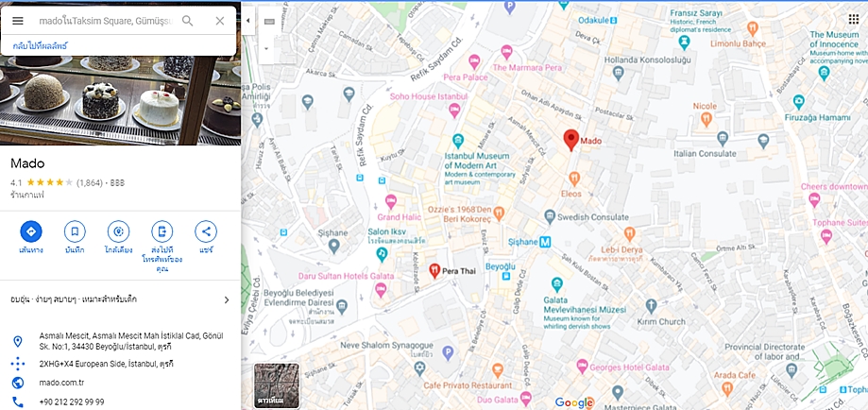
Task: Click the Pera Palace hotel marker
Action: click(474, 61)
